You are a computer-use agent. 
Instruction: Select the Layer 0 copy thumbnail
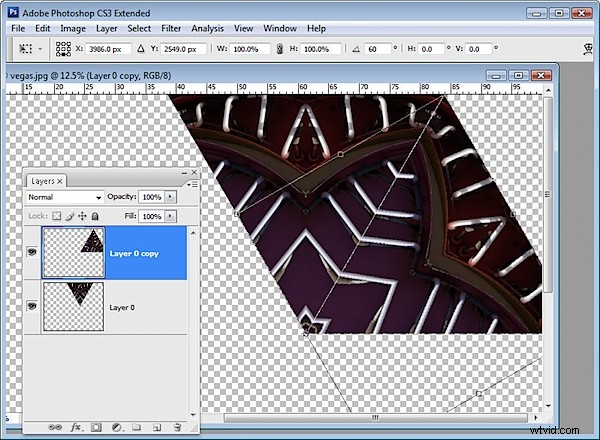click(x=73, y=253)
